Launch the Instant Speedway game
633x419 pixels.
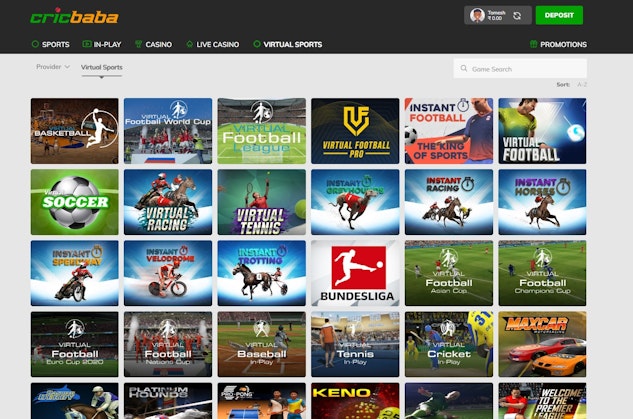[x=75, y=273]
